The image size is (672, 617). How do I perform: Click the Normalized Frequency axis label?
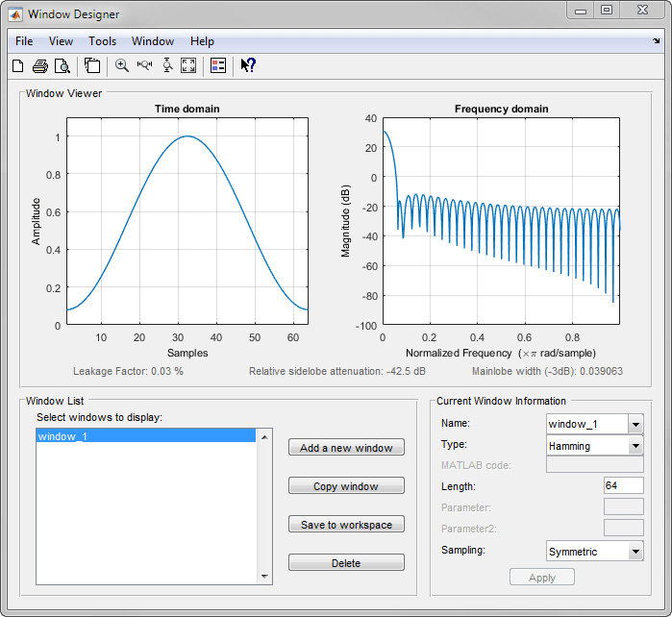tap(501, 353)
